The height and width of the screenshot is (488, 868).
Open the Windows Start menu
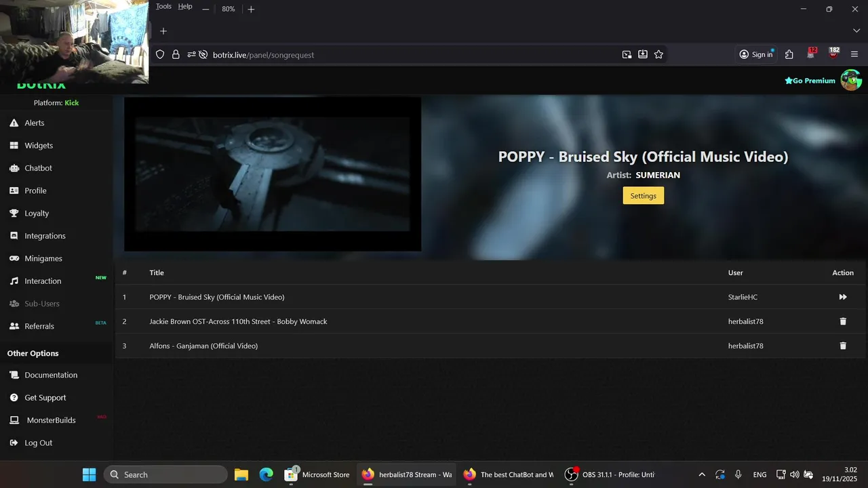point(89,474)
